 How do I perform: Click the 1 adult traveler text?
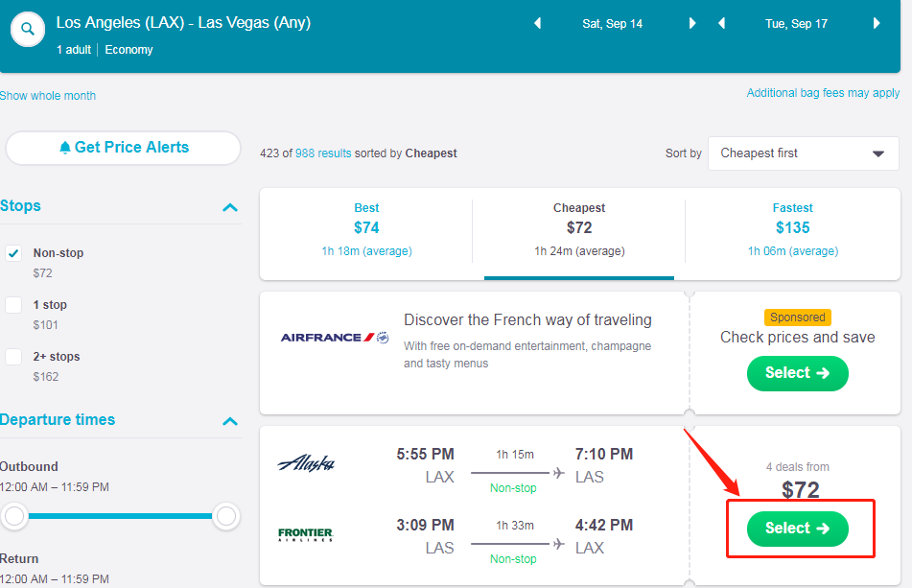(x=74, y=50)
